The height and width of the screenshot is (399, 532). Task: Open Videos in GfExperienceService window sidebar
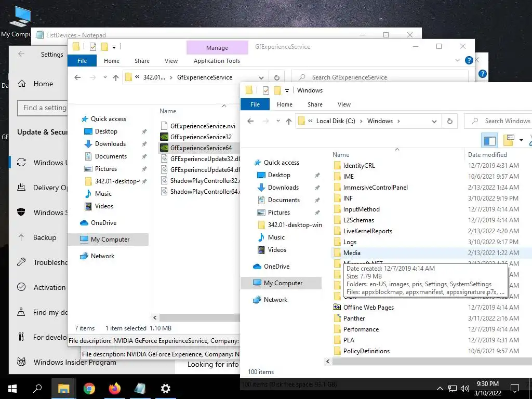104,206
